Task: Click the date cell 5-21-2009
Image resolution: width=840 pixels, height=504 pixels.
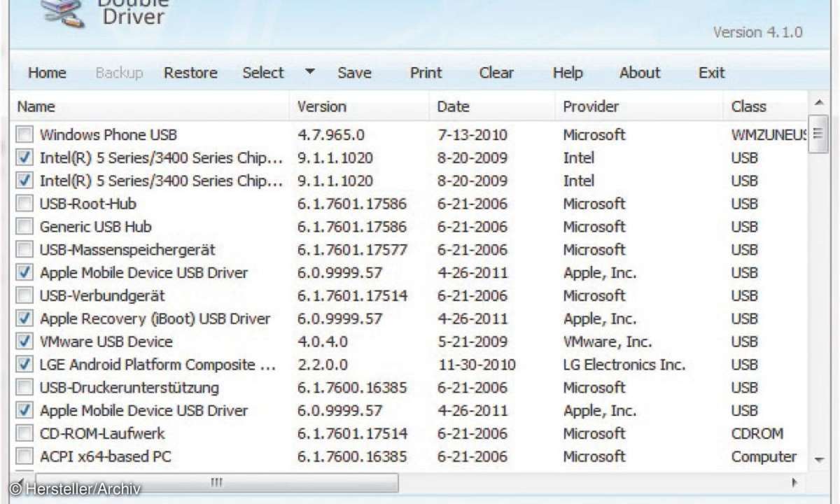Action: point(472,342)
